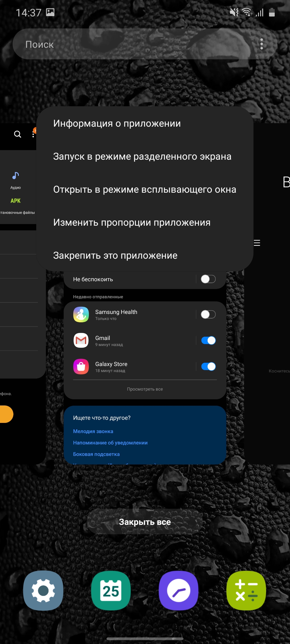The width and height of the screenshot is (290, 644).
Task: Select 'Информация о приложении' menu entry
Action: tap(117, 123)
